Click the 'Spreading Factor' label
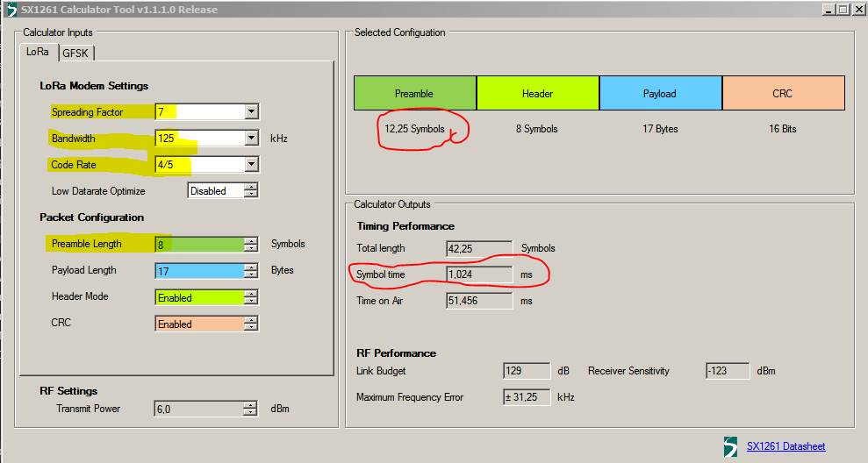This screenshot has width=868, height=463. coord(87,112)
